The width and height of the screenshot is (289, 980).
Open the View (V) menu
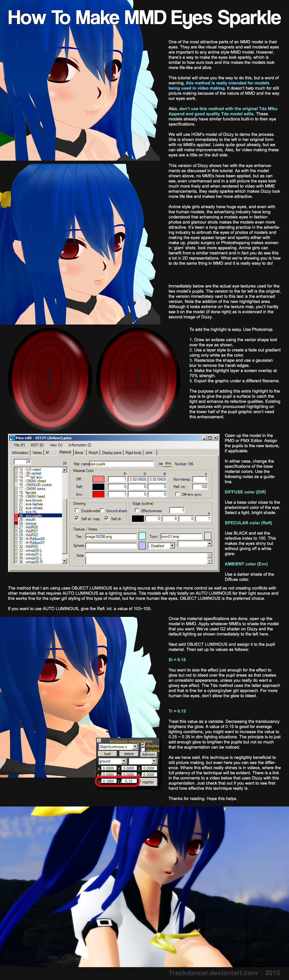click(x=56, y=445)
